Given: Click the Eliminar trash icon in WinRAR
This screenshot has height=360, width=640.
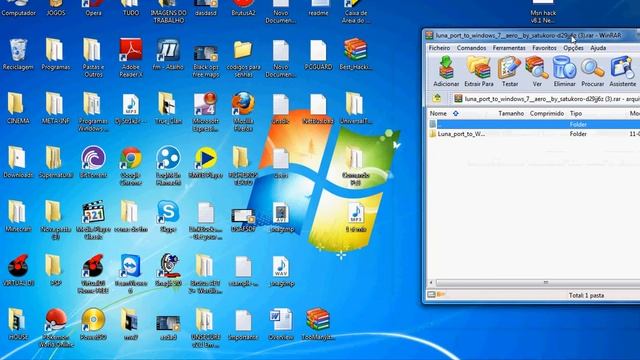Looking at the screenshot, I should tap(564, 71).
